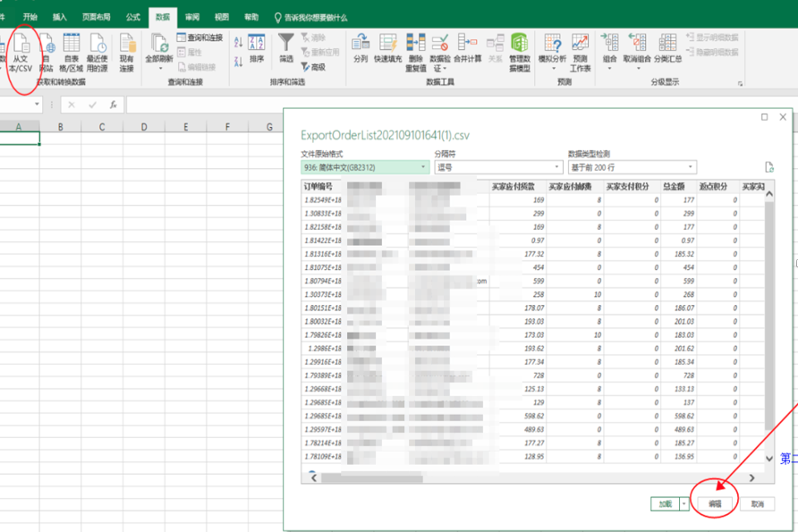Open the Page Layout (页面布局) tab

(x=96, y=17)
